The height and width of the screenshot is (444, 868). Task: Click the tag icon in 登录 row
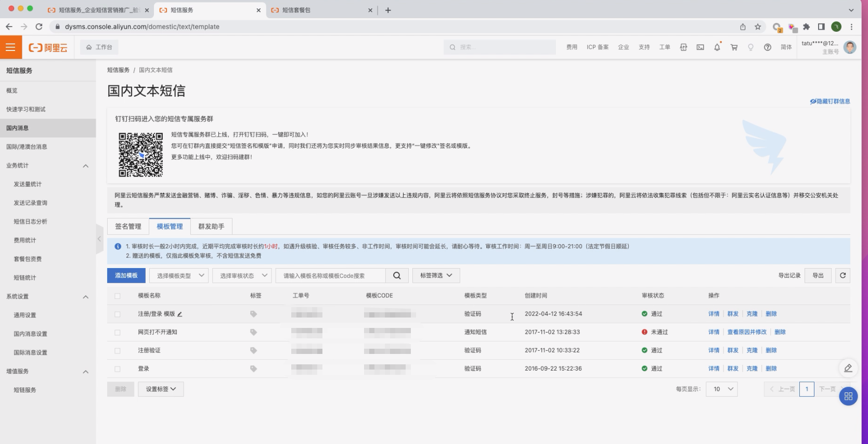[253, 369]
